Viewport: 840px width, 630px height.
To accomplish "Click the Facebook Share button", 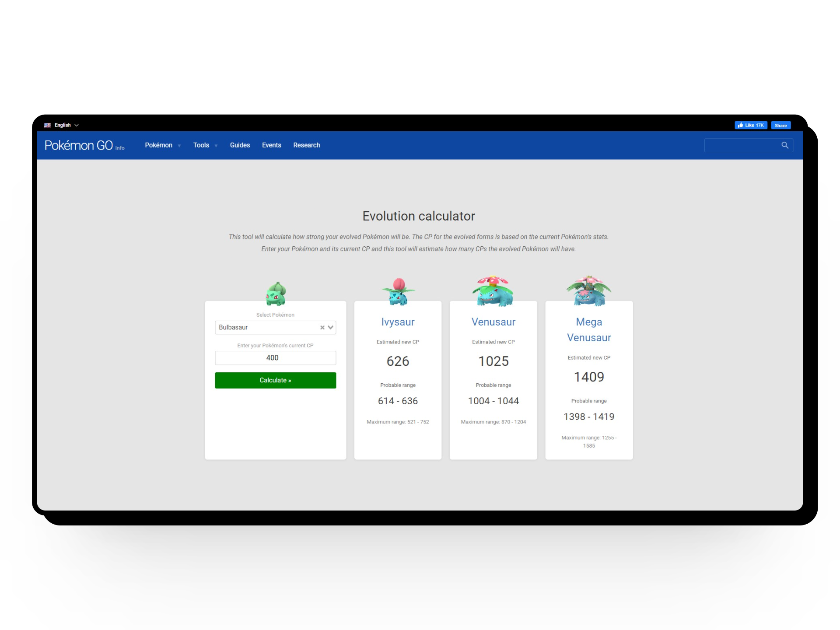I will 780,126.
